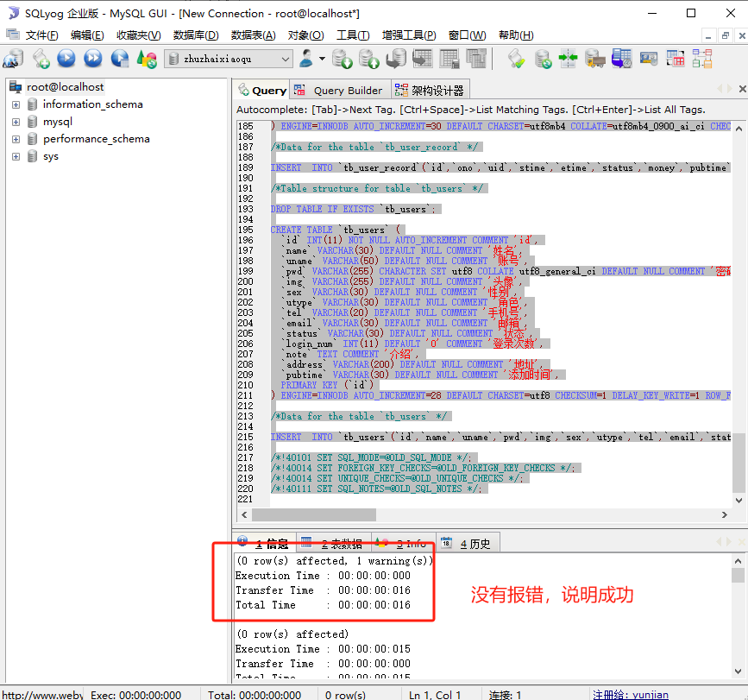Execute the current query

point(66,59)
